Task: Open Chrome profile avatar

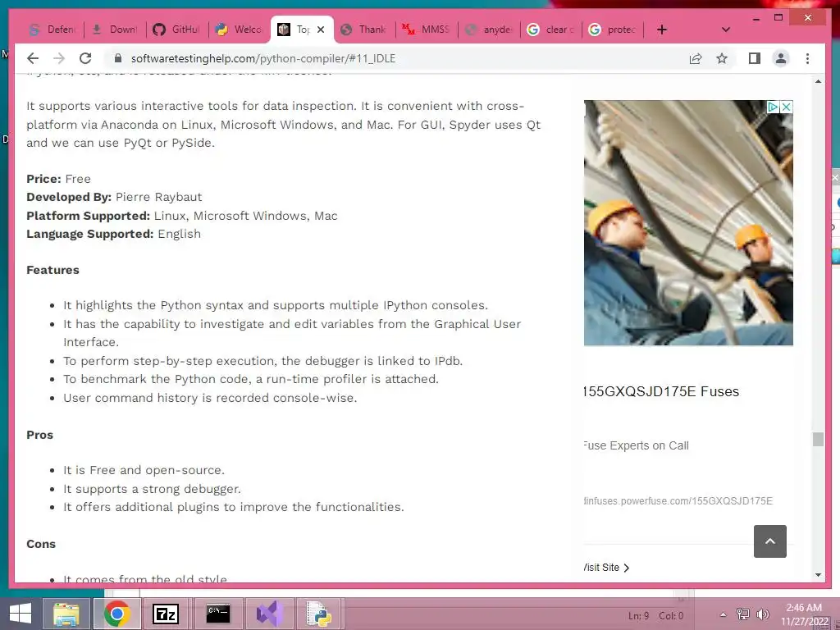Action: pos(781,58)
